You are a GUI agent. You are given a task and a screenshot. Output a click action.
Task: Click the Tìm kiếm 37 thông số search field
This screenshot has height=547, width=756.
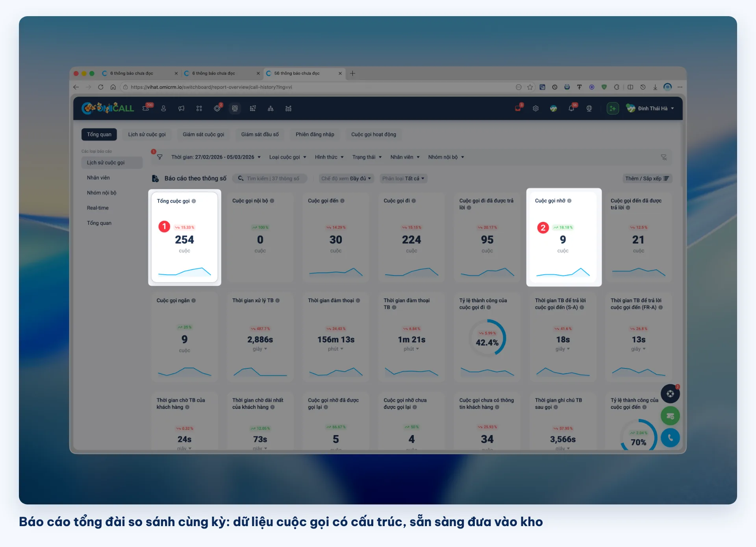pyautogui.click(x=270, y=179)
